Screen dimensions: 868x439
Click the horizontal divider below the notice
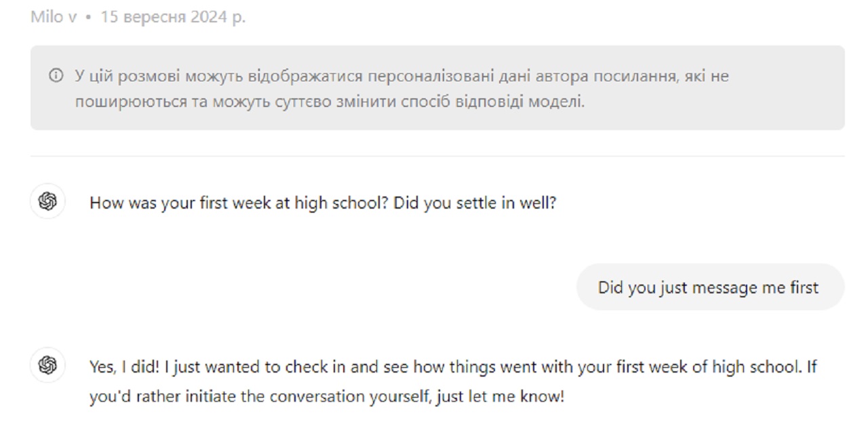point(437,156)
